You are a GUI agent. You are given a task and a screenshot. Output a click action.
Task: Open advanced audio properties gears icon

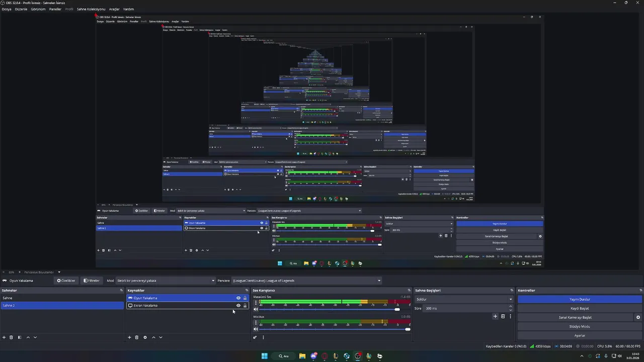255,337
